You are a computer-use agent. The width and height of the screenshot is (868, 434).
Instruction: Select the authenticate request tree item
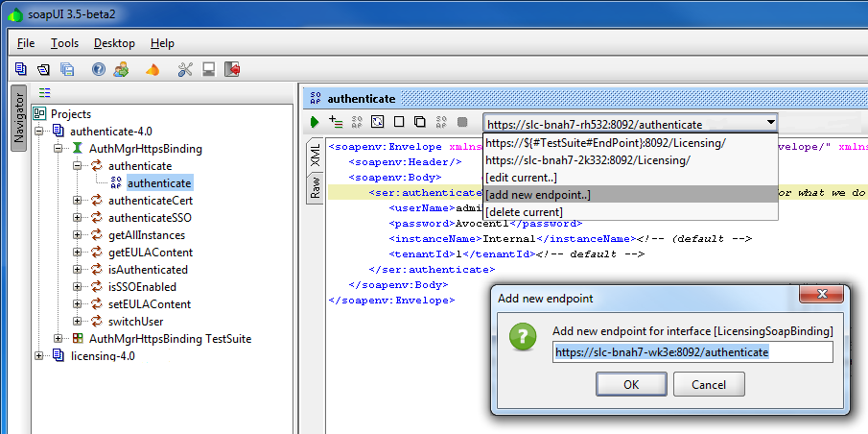pyautogui.click(x=159, y=182)
